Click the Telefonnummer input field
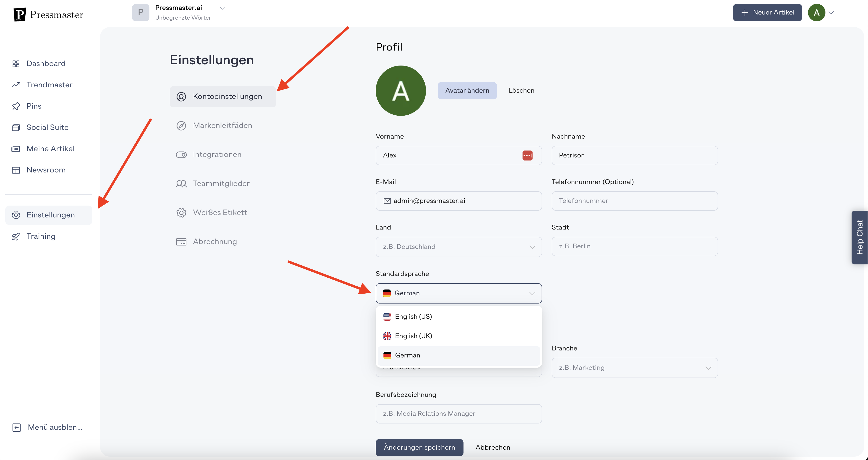868x460 pixels. click(x=634, y=201)
